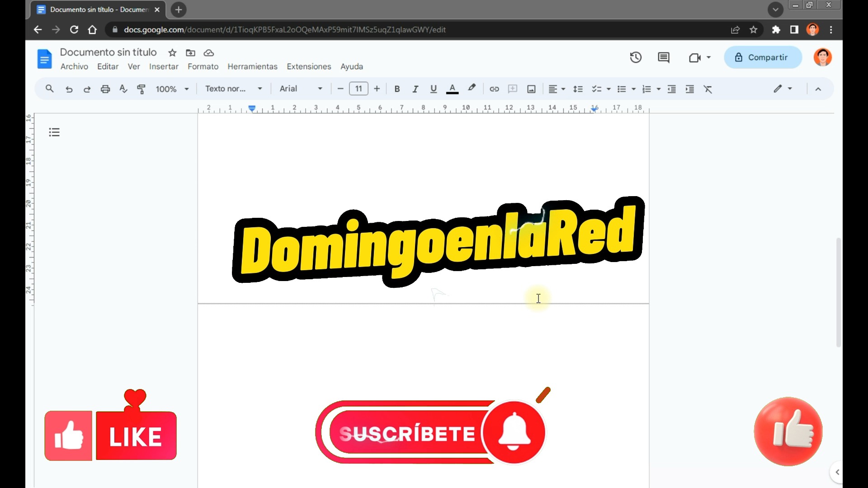Open the paragraph style dropdown
The image size is (868, 488).
pos(234,89)
